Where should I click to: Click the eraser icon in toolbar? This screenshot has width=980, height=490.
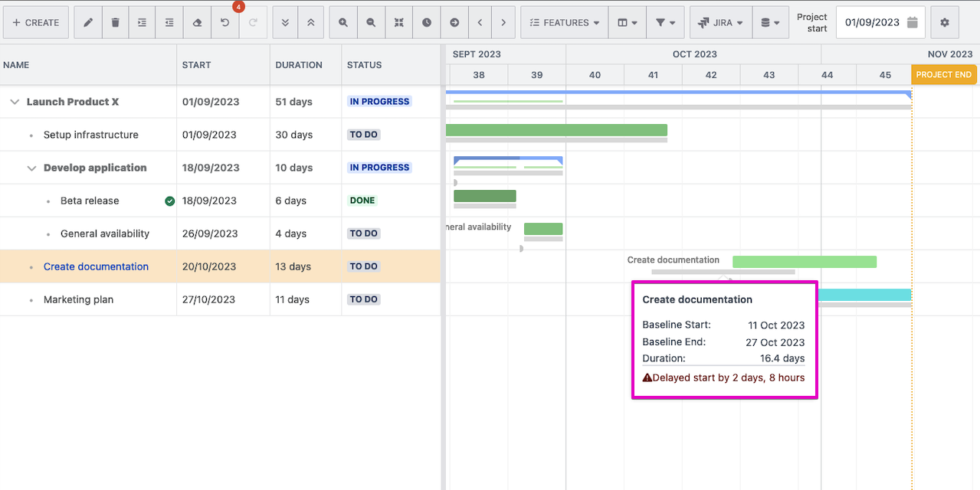pyautogui.click(x=197, y=23)
